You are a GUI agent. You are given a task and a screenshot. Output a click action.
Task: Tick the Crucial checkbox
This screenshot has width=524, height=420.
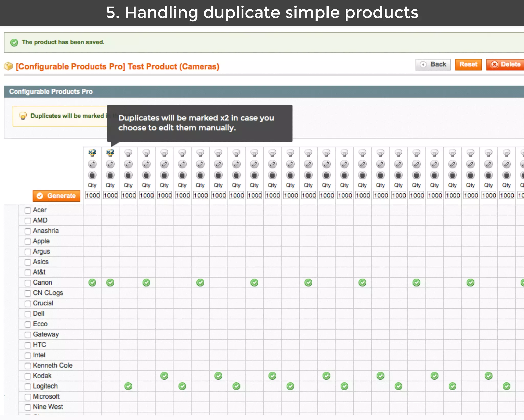pos(28,304)
